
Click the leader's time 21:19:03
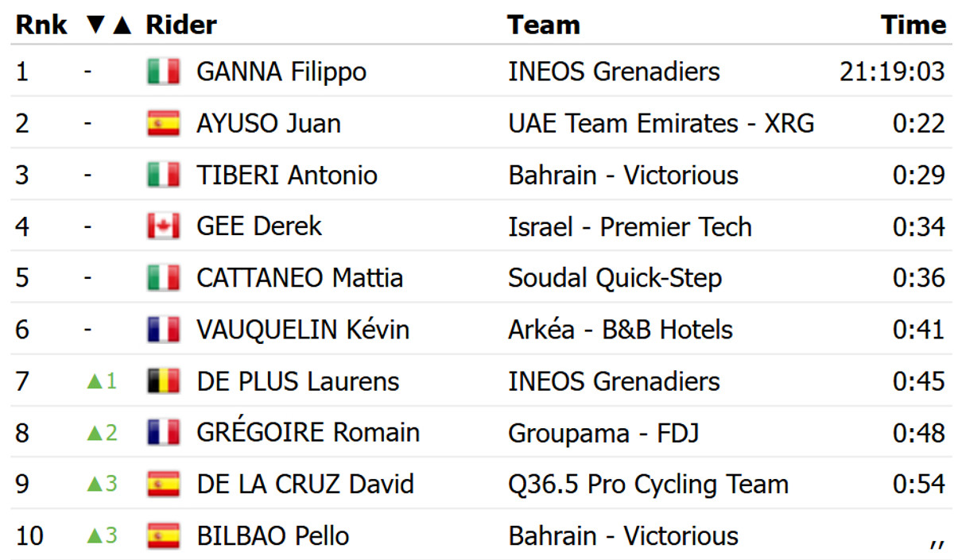click(892, 72)
